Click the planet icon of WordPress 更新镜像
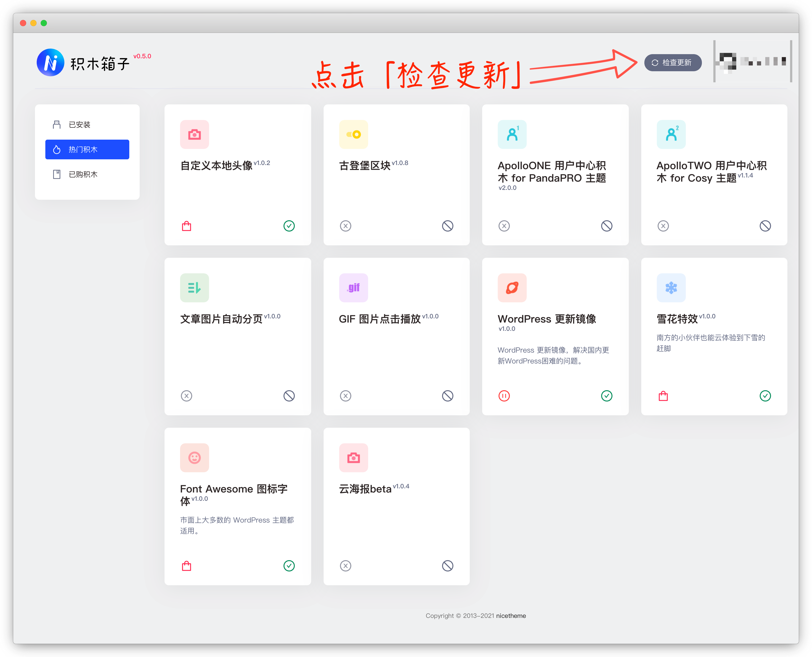The width and height of the screenshot is (812, 657). [512, 288]
